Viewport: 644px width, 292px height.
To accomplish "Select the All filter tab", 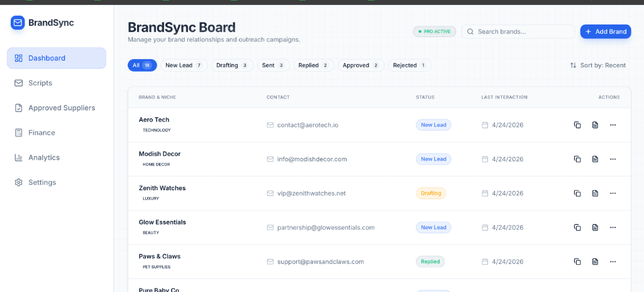I will [x=142, y=65].
